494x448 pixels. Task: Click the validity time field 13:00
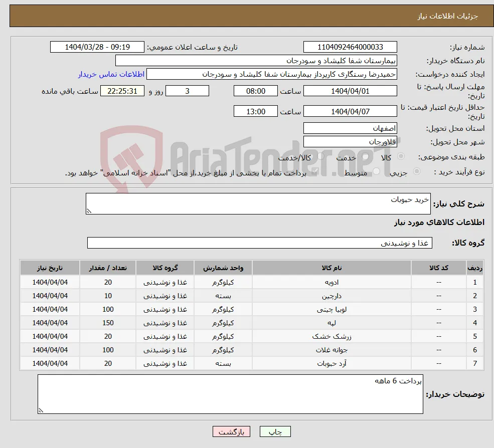click(255, 111)
